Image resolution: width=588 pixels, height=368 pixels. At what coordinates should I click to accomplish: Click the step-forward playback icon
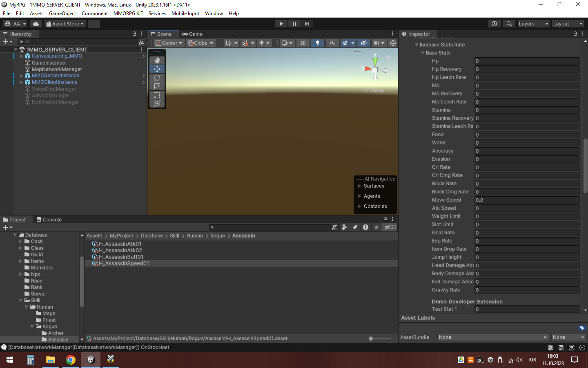pyautogui.click(x=307, y=23)
